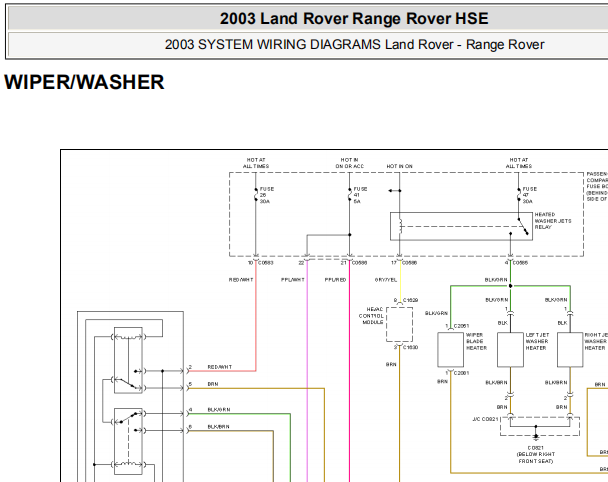
Task: Click the 'HOT IN ON OR ACC' label
Action: [x=349, y=163]
